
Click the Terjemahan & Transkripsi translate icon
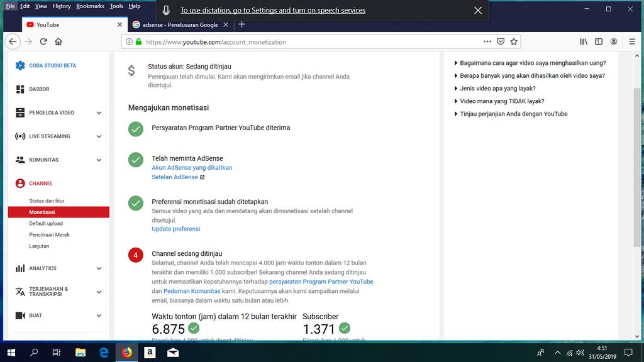19,292
